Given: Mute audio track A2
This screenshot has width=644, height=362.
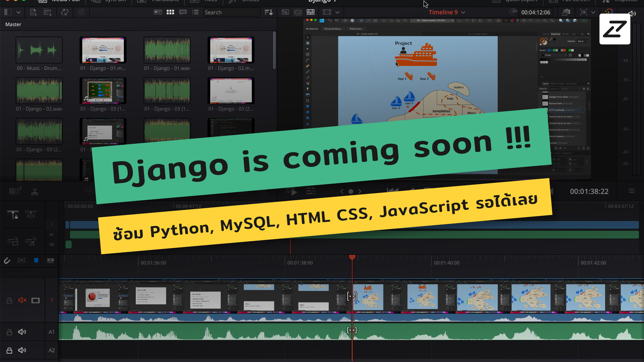Looking at the screenshot, I should point(22,350).
